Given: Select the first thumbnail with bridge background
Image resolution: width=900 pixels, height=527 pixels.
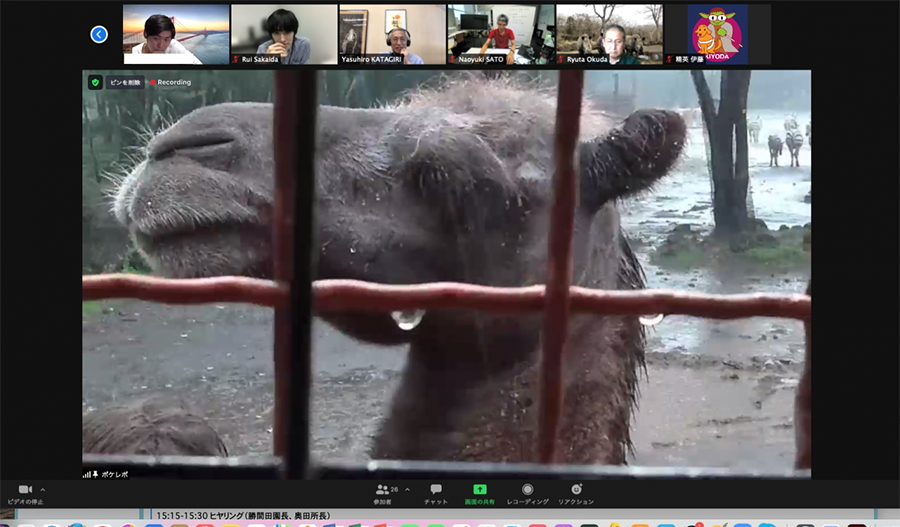Looking at the screenshot, I should [x=176, y=34].
